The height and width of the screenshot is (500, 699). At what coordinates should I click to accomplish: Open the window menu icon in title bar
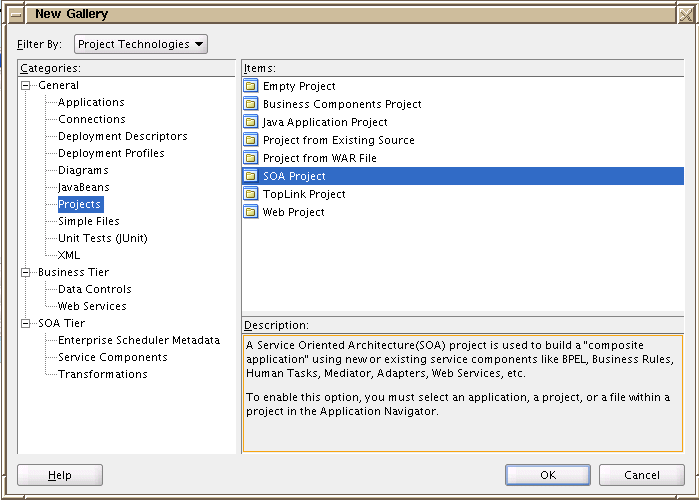point(16,15)
